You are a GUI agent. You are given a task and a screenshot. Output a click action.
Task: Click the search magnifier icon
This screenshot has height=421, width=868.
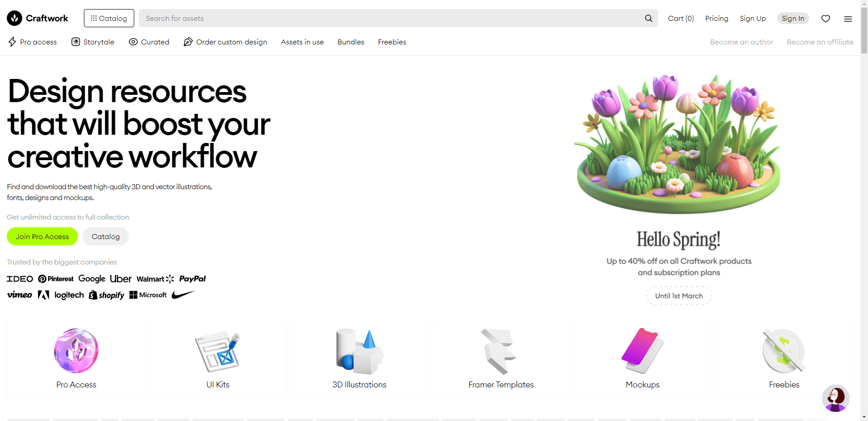point(649,18)
